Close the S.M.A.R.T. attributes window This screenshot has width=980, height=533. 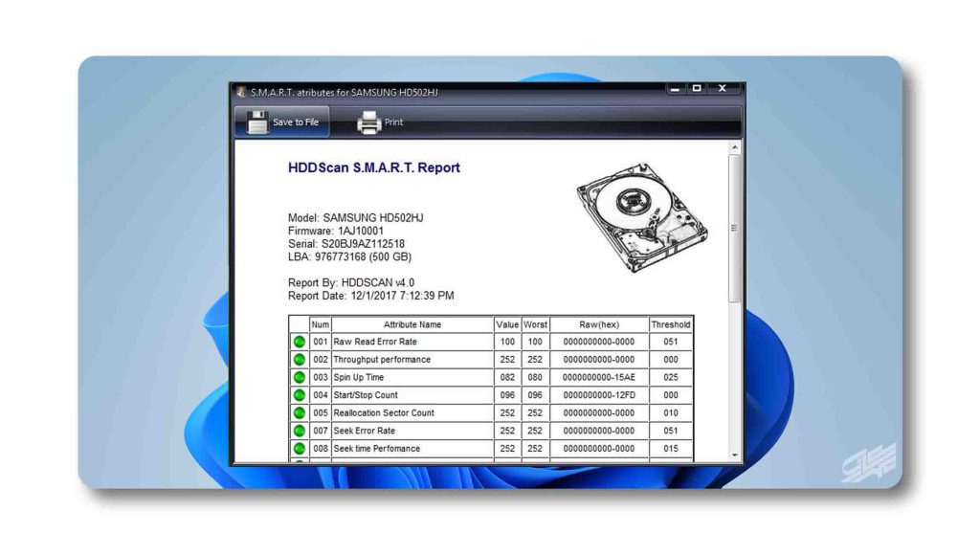point(723,89)
